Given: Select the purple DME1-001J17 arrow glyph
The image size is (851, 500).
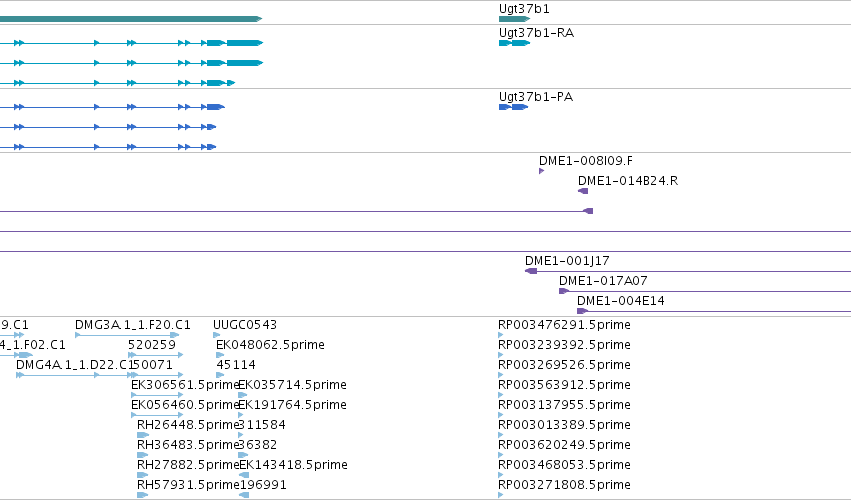Looking at the screenshot, I should [531, 271].
